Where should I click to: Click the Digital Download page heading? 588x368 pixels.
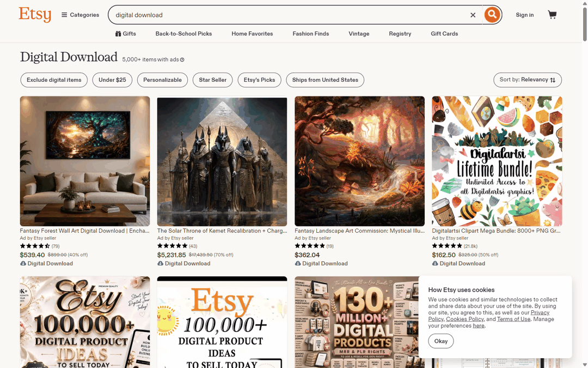click(x=69, y=57)
